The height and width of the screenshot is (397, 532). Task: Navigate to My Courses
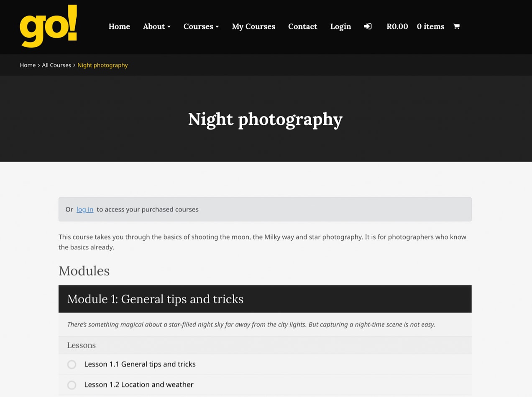click(253, 26)
